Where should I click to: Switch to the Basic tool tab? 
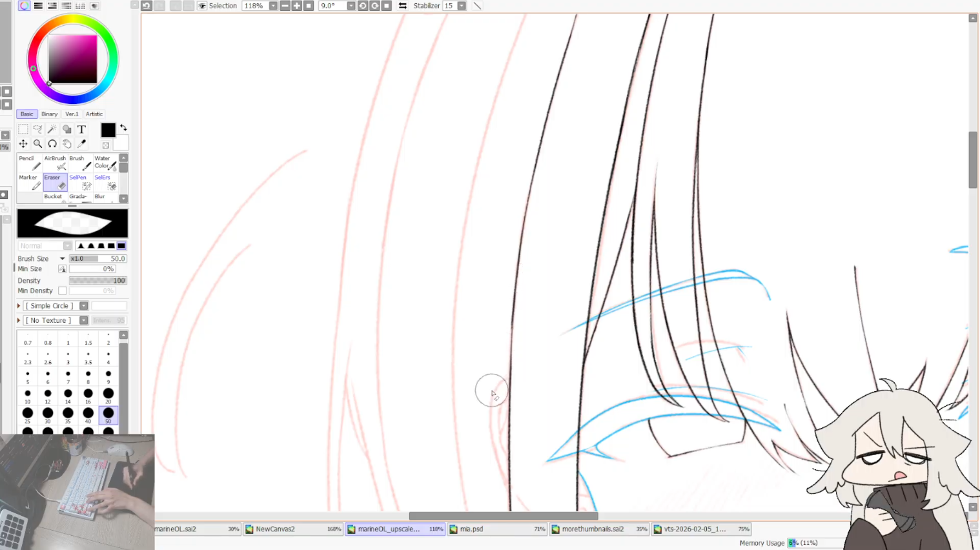(x=26, y=114)
